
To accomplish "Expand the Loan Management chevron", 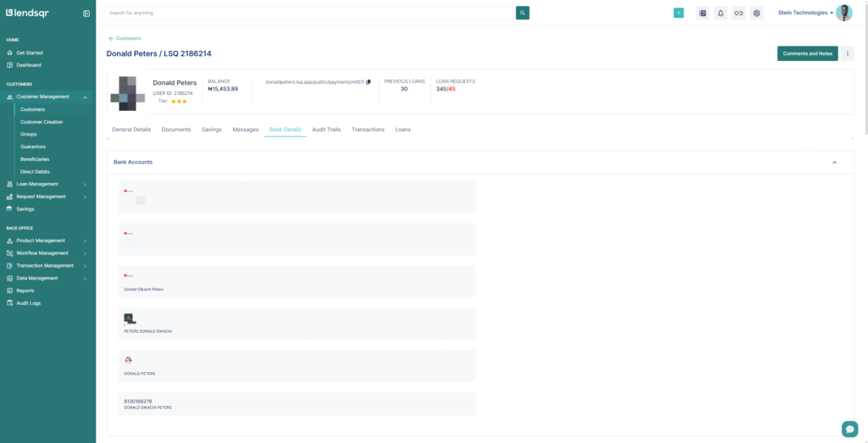I will click(85, 184).
